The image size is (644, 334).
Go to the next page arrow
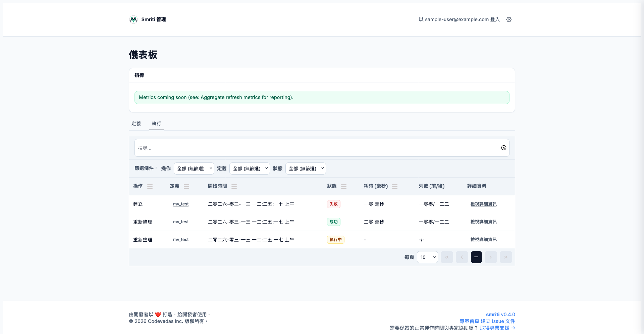point(491,257)
